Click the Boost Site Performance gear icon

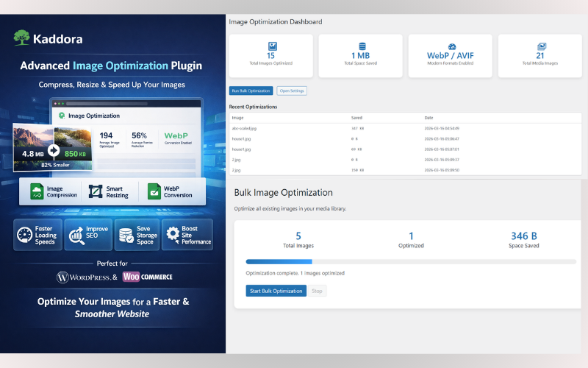coord(173,234)
